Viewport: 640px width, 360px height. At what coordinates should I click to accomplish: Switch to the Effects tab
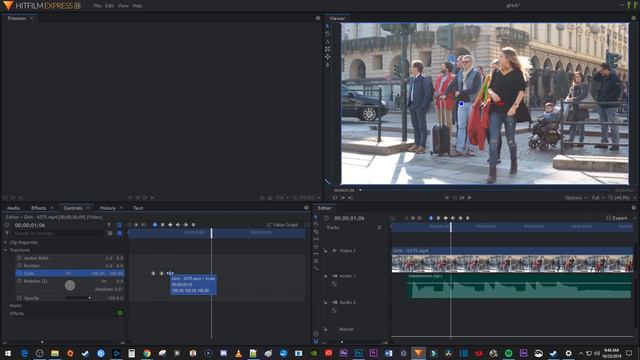pyautogui.click(x=39, y=208)
